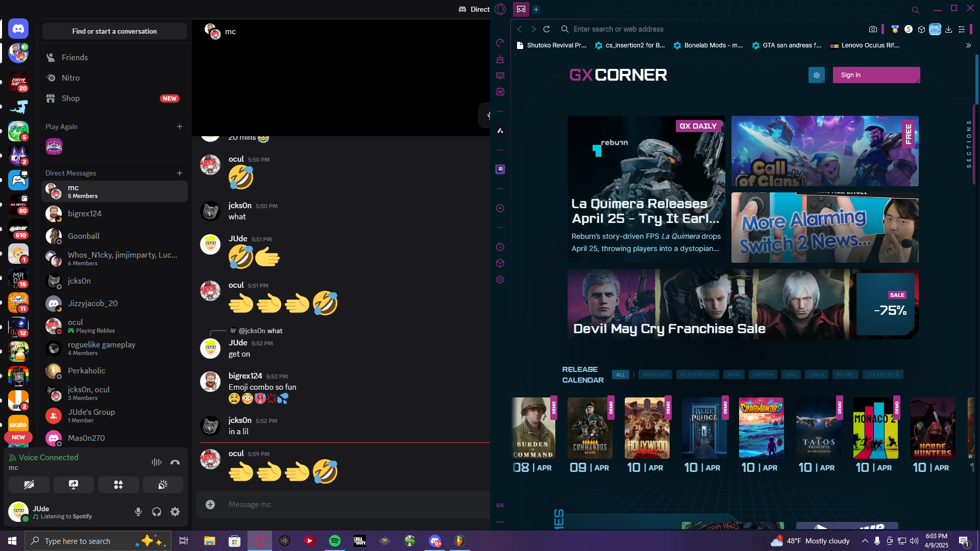Open the soundboard icon

pos(163,485)
